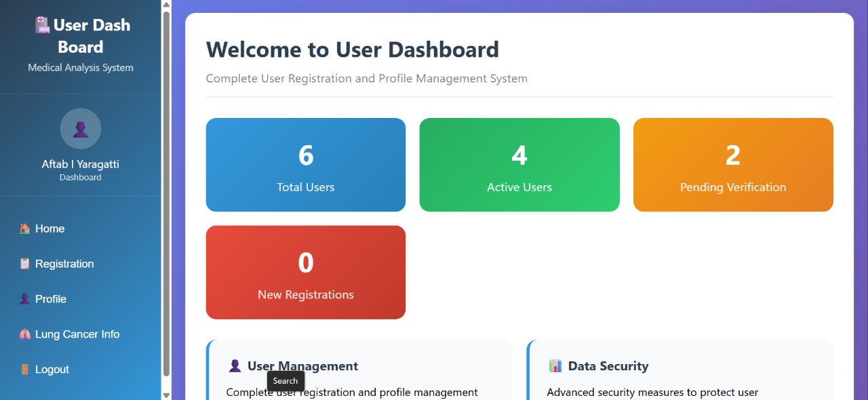Screen dimensions: 868x400
Task: Click the lungs icon beside Lung Cancer Info
Action: 24,334
